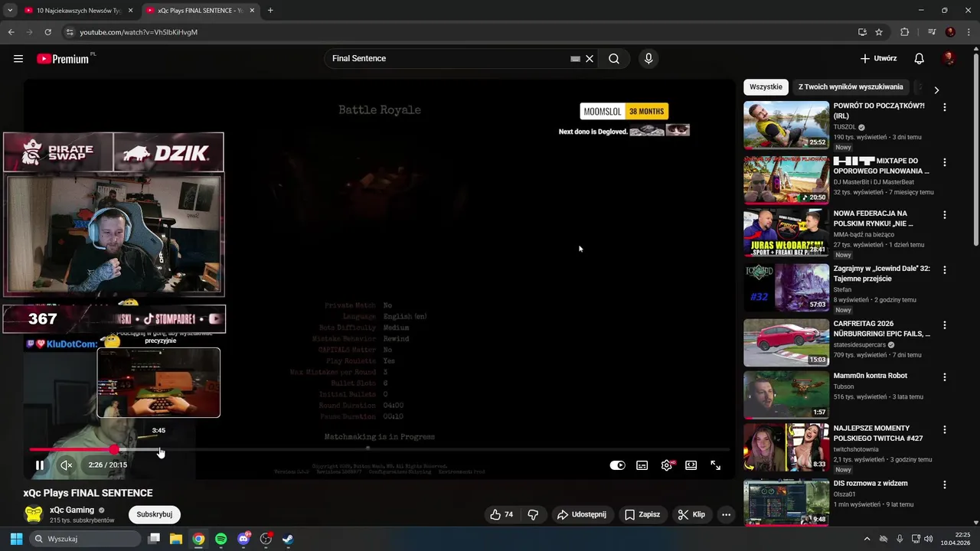Go back in browser history
This screenshot has width=980, height=551.
coord(11,32)
